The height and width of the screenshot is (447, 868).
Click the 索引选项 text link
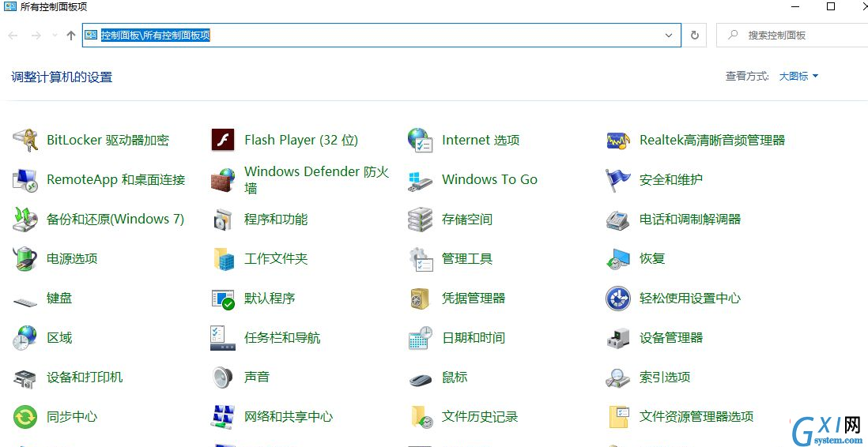pos(665,378)
